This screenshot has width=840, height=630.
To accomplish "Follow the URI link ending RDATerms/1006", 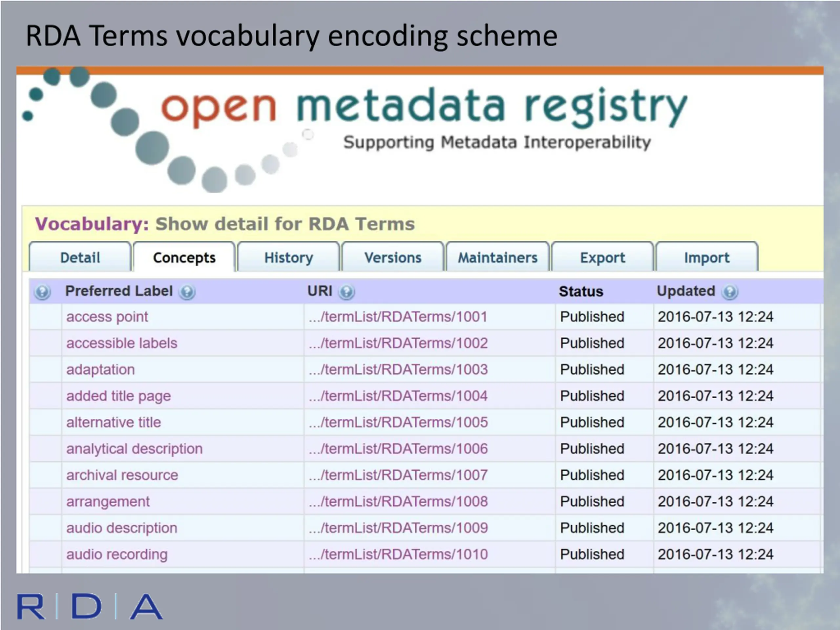I will [398, 449].
